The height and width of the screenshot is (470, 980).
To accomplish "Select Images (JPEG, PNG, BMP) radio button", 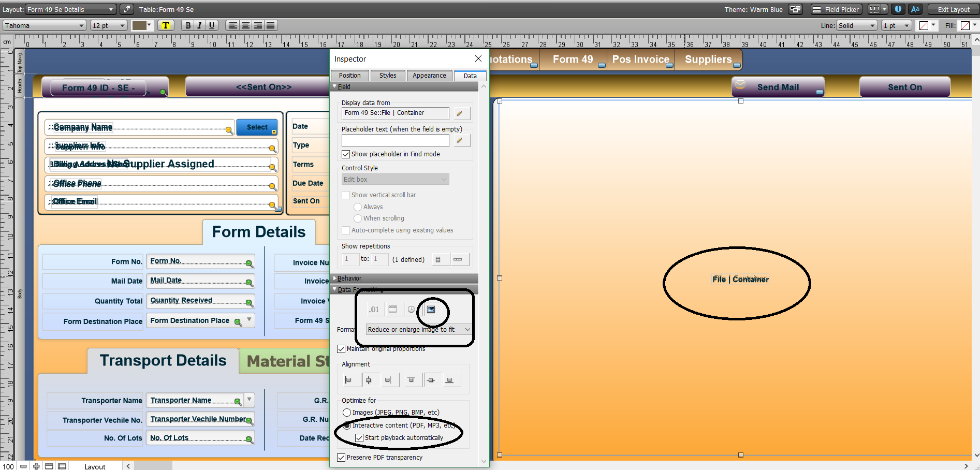I will click(347, 413).
